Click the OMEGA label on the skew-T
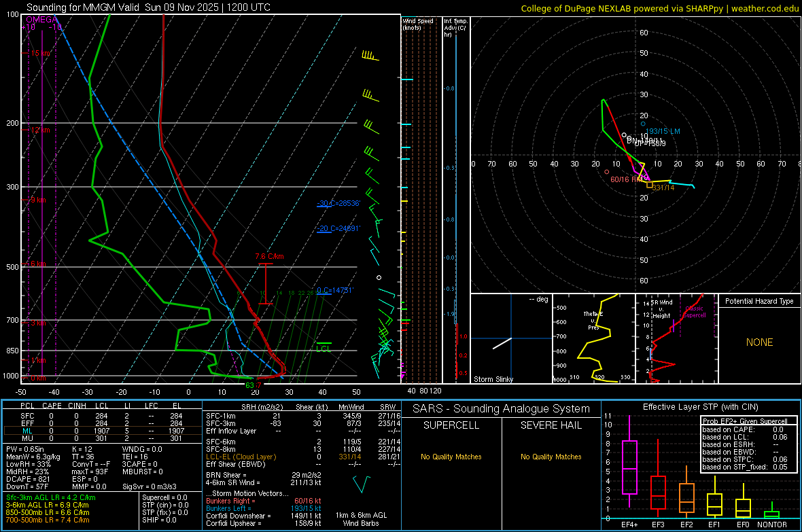Image resolution: width=802 pixels, height=532 pixels. point(42,20)
